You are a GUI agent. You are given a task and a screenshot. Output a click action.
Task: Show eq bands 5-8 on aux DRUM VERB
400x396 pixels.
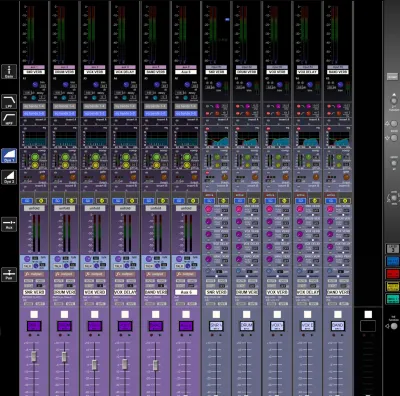point(64,113)
